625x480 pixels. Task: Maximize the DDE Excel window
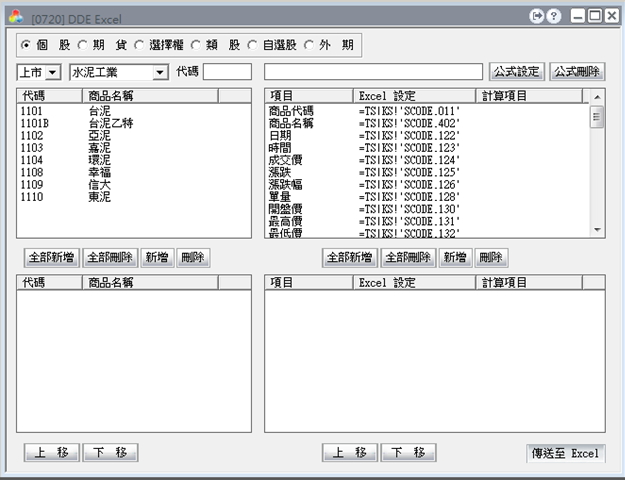(597, 16)
